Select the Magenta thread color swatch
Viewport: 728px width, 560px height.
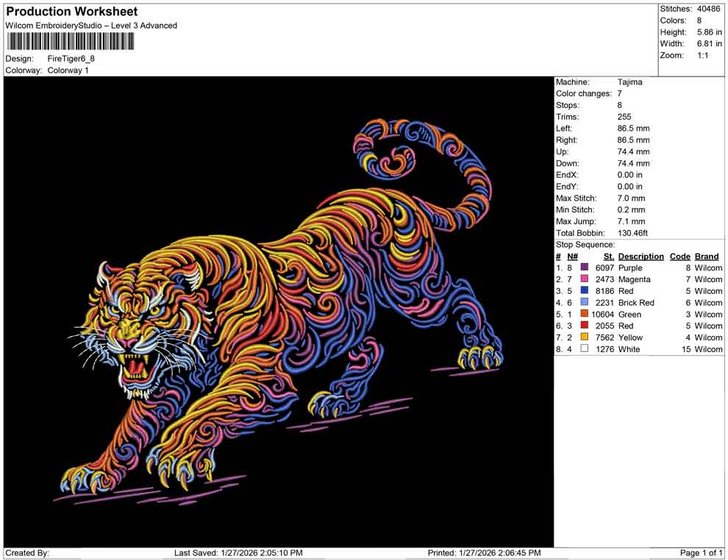tap(585, 279)
